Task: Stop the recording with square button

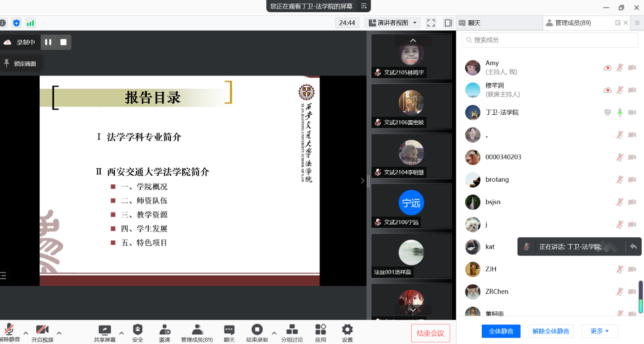Action: pos(63,42)
